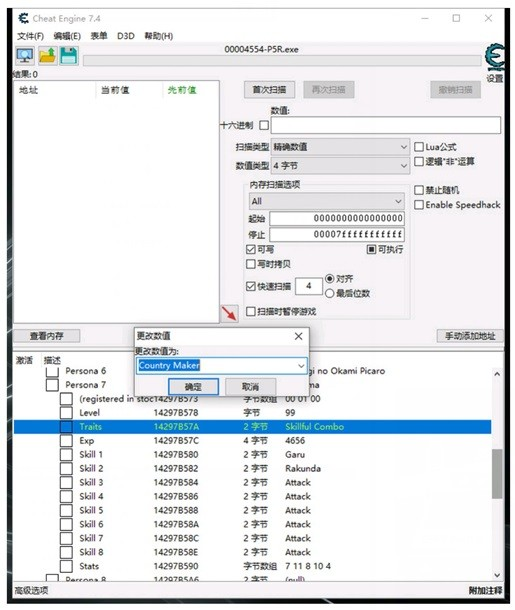Enable the Lua公式 checkbox
Image resolution: width=515 pixels, height=610 pixels.
click(419, 147)
